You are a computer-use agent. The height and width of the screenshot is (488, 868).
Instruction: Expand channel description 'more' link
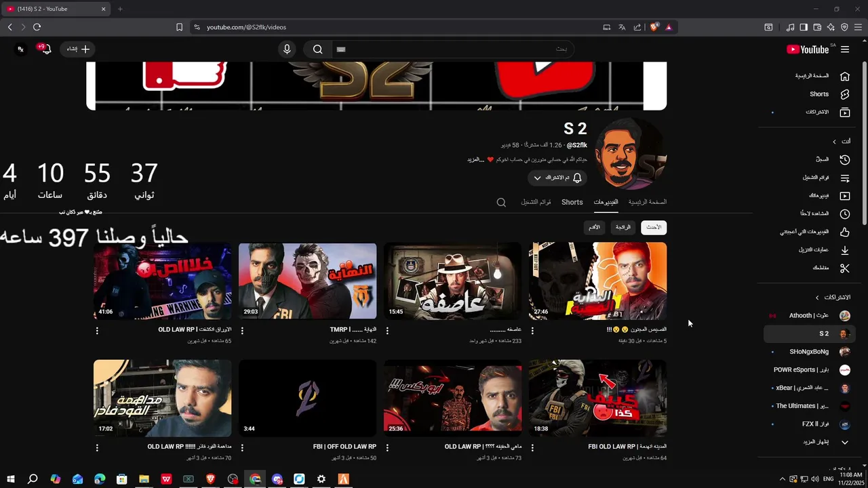coord(475,160)
